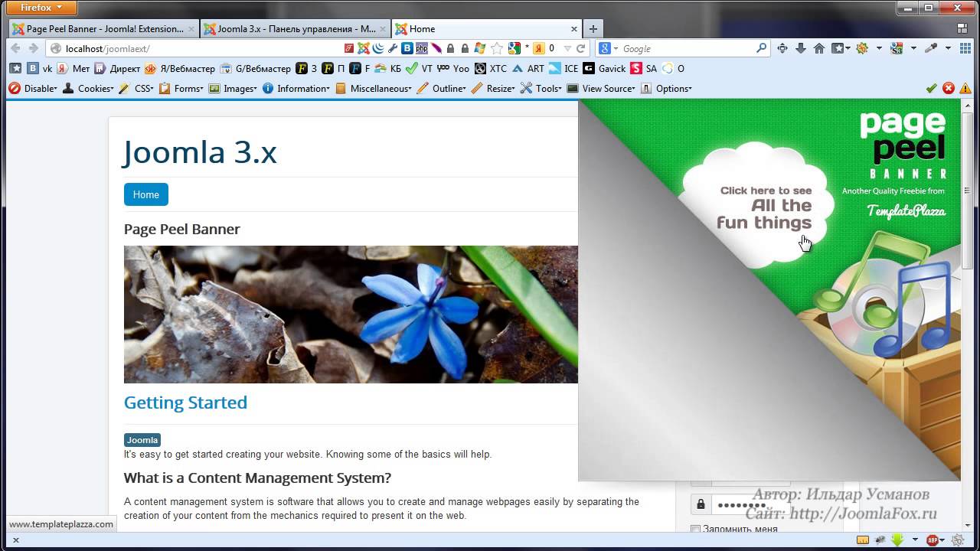This screenshot has height=551, width=980.
Task: Open the View Source dropdown menu
Action: [x=602, y=88]
